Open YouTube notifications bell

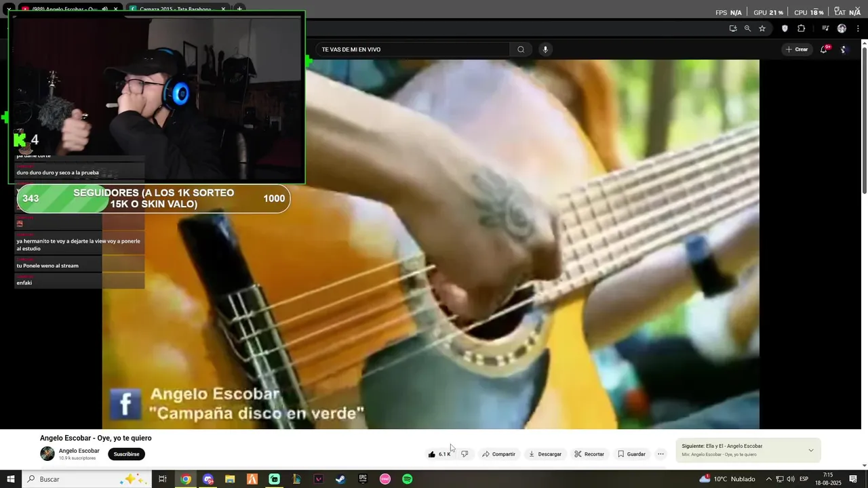coord(824,49)
